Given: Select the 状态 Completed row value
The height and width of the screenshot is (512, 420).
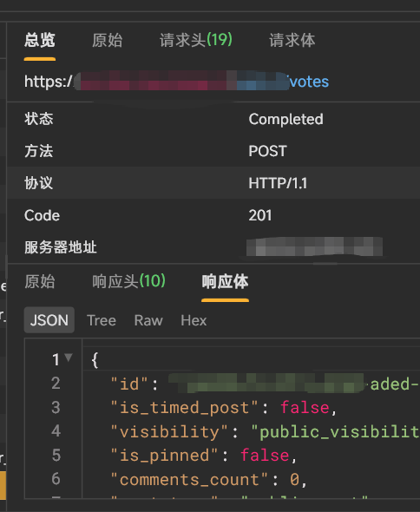Looking at the screenshot, I should [x=285, y=119].
